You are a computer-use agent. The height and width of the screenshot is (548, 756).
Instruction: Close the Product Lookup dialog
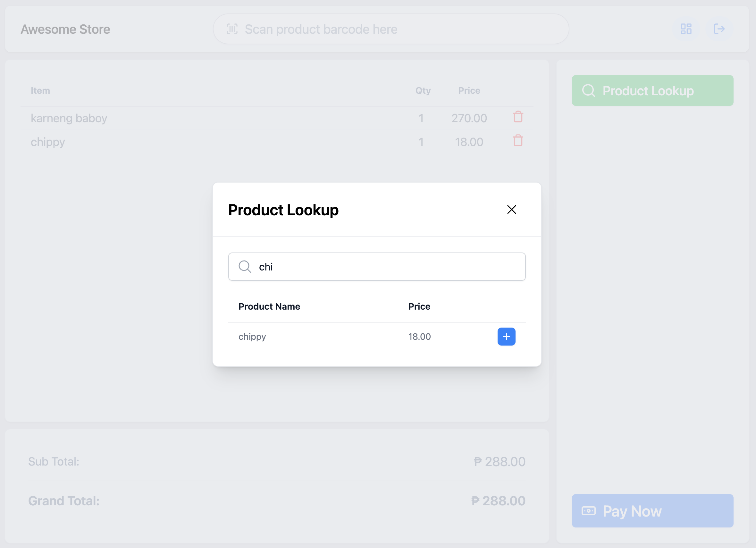[x=511, y=210]
